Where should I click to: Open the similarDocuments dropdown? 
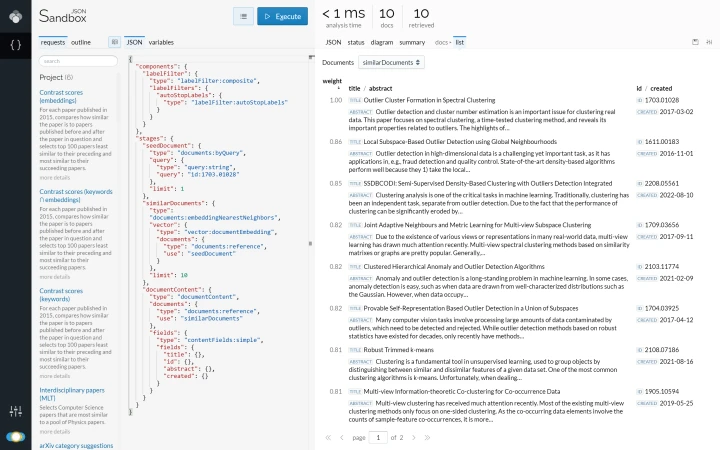pos(391,62)
